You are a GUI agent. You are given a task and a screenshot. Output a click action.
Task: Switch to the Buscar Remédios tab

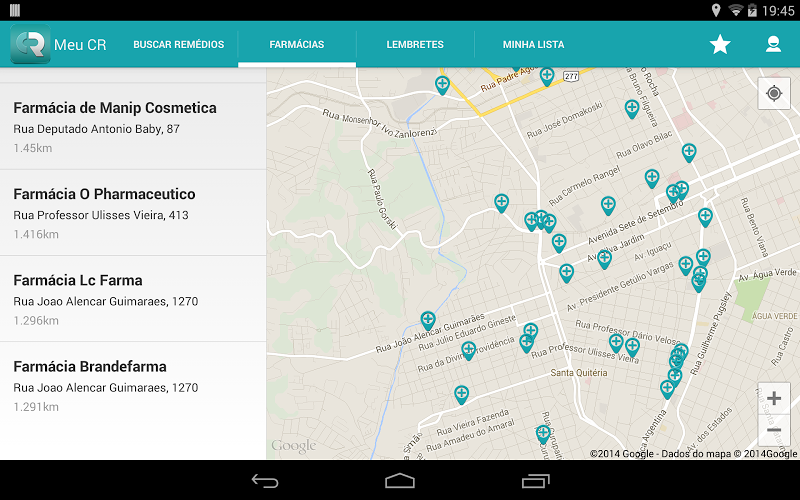179,44
